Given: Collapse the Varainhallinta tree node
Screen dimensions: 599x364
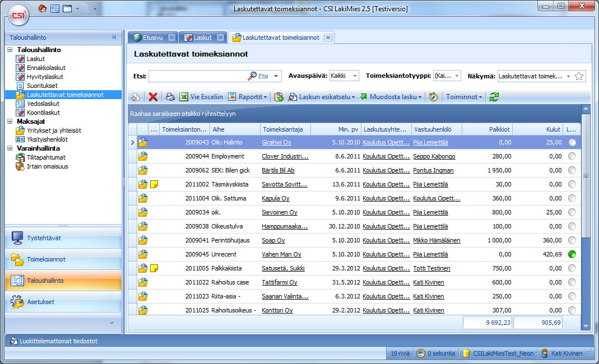Looking at the screenshot, I should click(10, 148).
